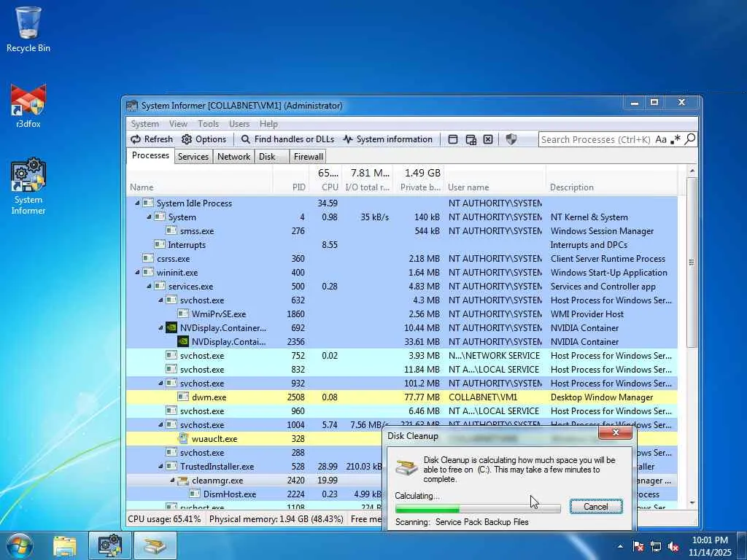Select the Interrupts row
The width and height of the screenshot is (747, 560).
pos(402,245)
